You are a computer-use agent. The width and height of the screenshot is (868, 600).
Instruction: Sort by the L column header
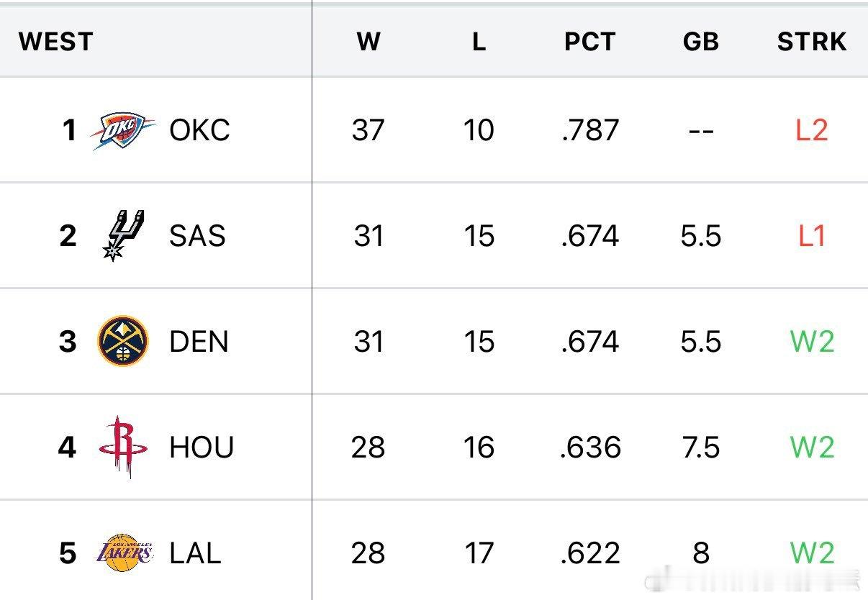click(x=479, y=42)
